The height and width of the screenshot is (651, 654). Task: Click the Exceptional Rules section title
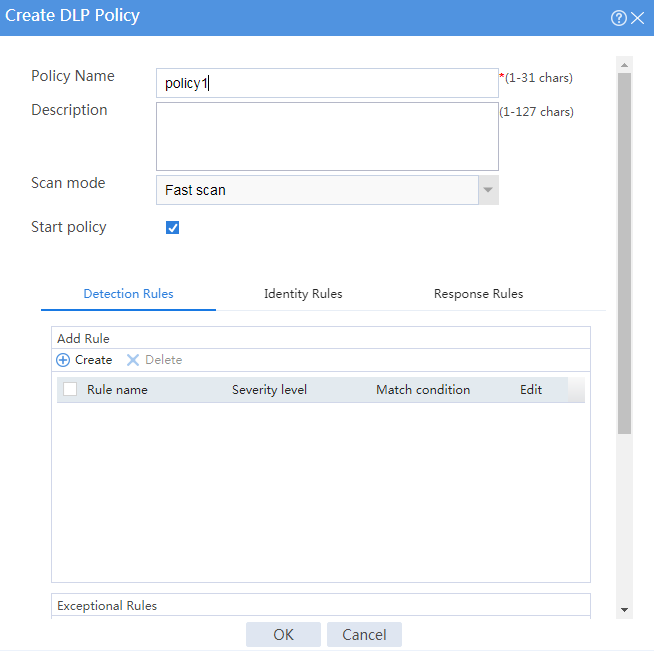tap(107, 606)
